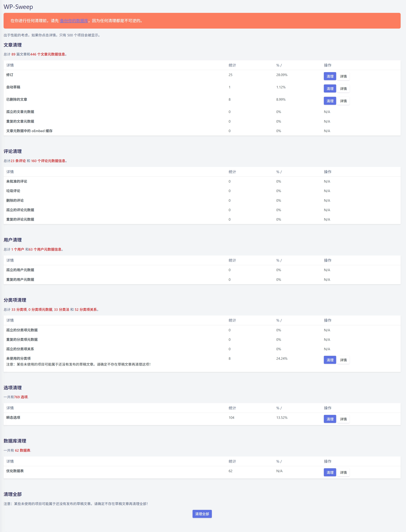Click the 104 count for 瞬态选项
406x532 pixels.
click(231, 418)
